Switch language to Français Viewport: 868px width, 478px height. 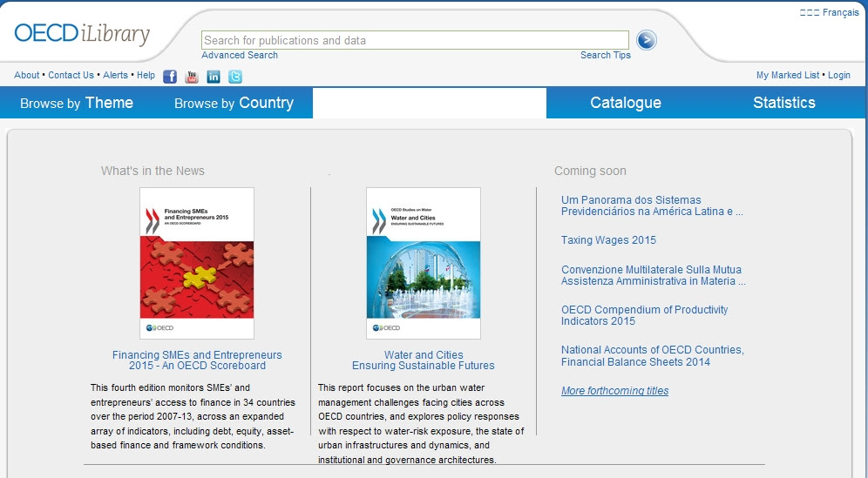coord(840,12)
